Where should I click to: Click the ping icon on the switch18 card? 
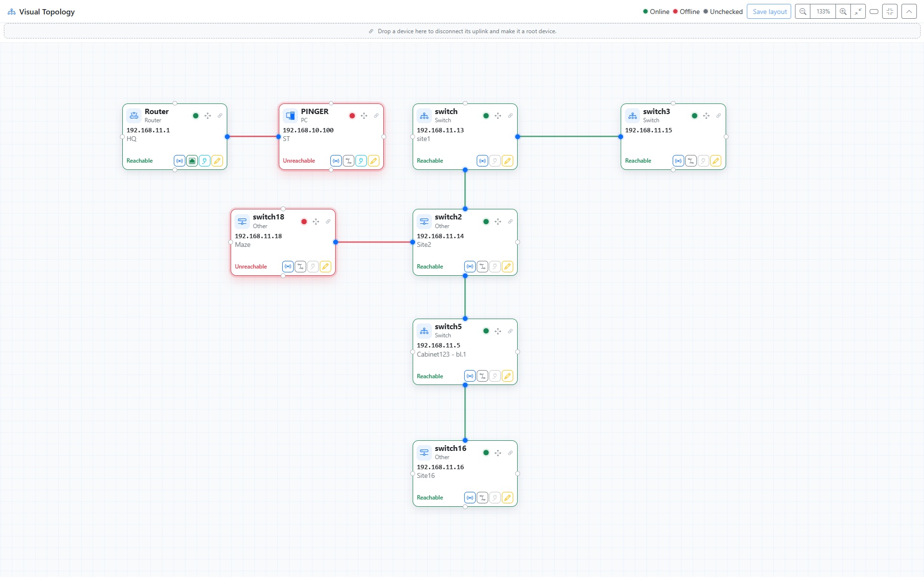pos(288,267)
